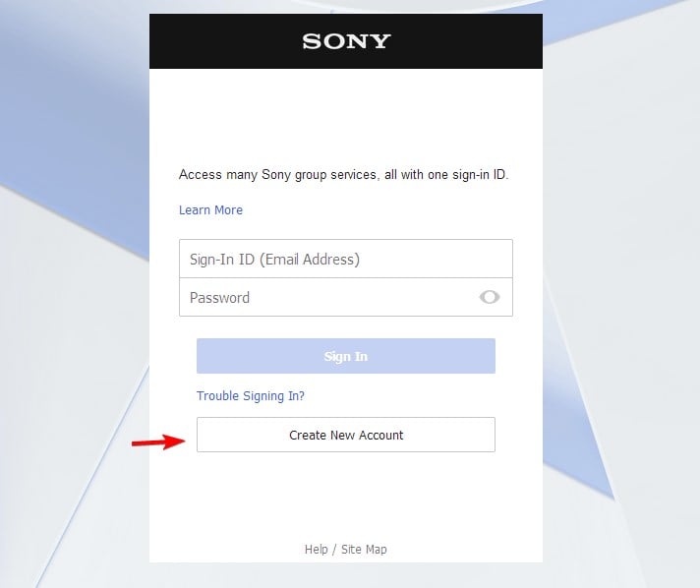Select Create New Account button

coord(346,435)
